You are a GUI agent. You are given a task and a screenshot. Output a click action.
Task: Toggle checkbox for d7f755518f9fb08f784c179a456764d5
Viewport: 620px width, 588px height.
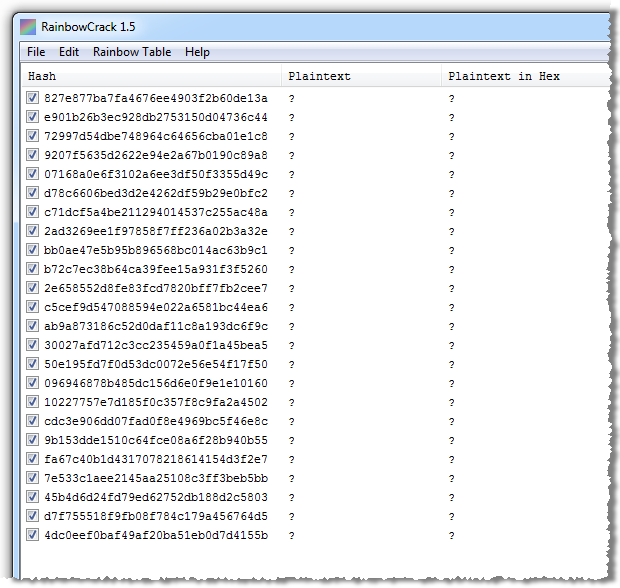tap(32, 515)
